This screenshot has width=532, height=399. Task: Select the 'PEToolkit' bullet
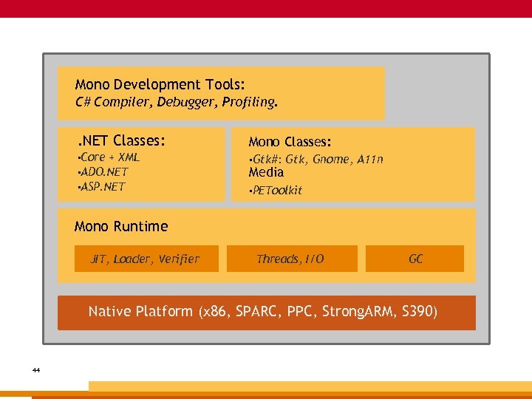pos(276,191)
